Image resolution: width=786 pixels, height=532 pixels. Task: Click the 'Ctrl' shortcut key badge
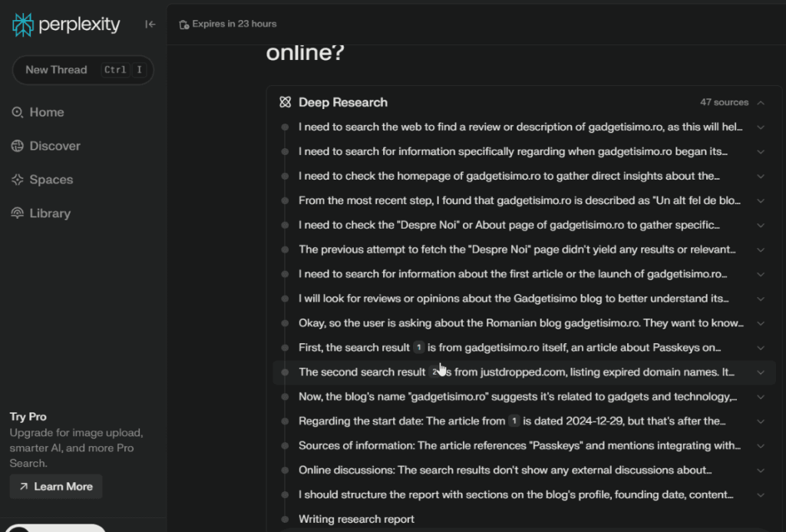coord(115,70)
